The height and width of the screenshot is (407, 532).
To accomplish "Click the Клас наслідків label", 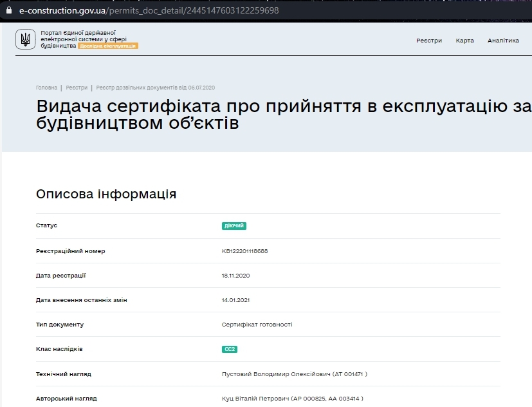I will coord(59,349).
